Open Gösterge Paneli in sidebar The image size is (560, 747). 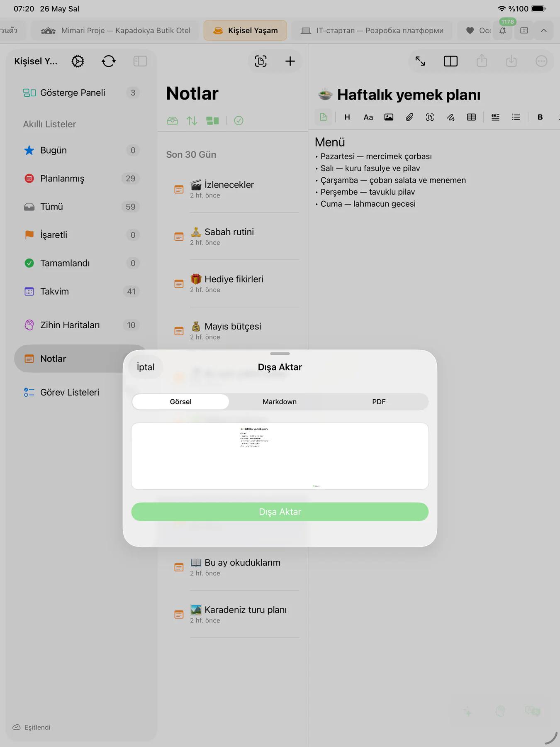[x=81, y=93]
